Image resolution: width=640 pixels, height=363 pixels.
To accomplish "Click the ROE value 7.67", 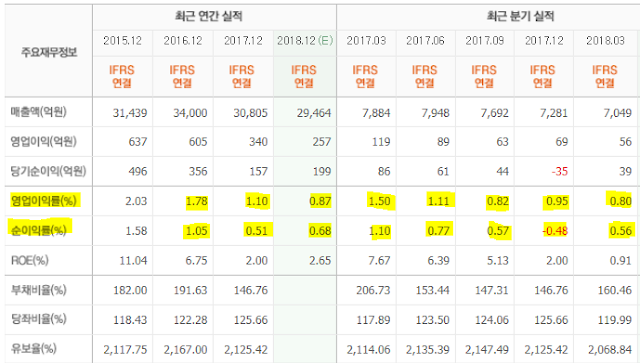I will pos(379,261).
